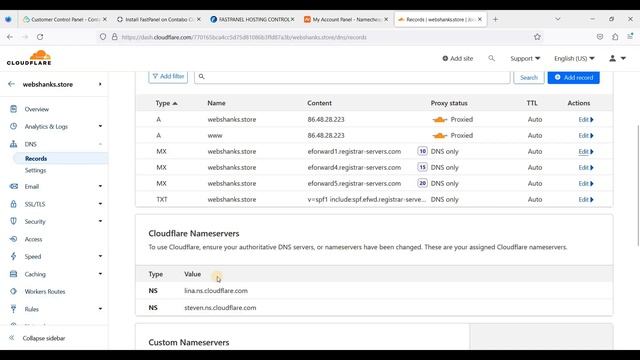Expand the Security section arrow

pos(100,221)
